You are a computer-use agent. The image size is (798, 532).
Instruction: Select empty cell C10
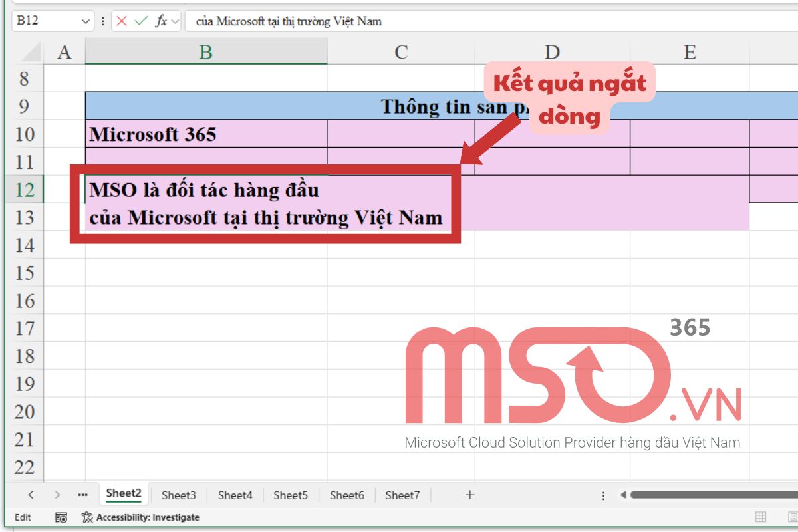[401, 134]
